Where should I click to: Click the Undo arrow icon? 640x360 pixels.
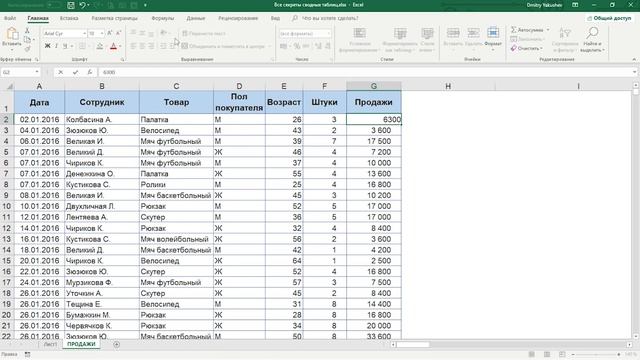pyautogui.click(x=82, y=5)
